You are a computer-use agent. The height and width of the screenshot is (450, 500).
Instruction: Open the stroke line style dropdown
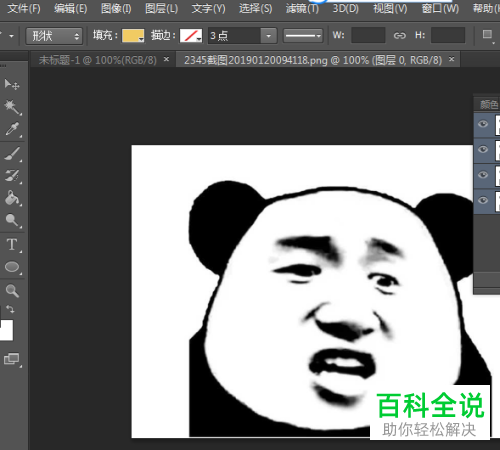(303, 36)
